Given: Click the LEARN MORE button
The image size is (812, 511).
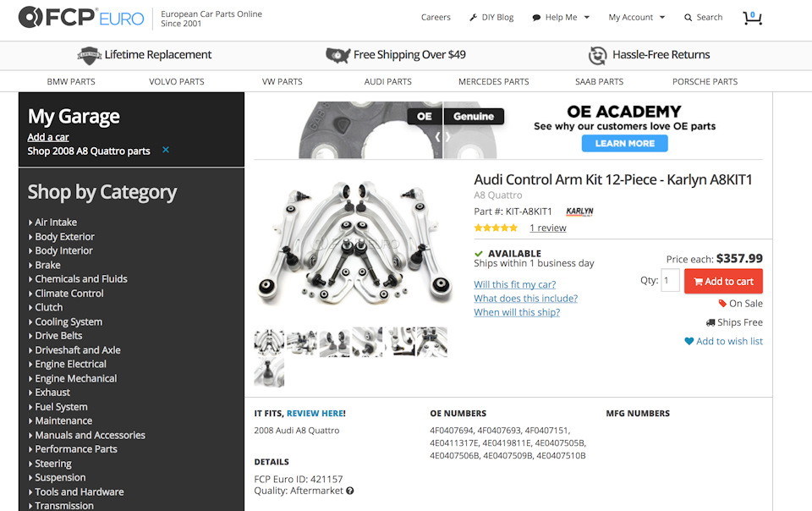Looking at the screenshot, I should [x=624, y=144].
